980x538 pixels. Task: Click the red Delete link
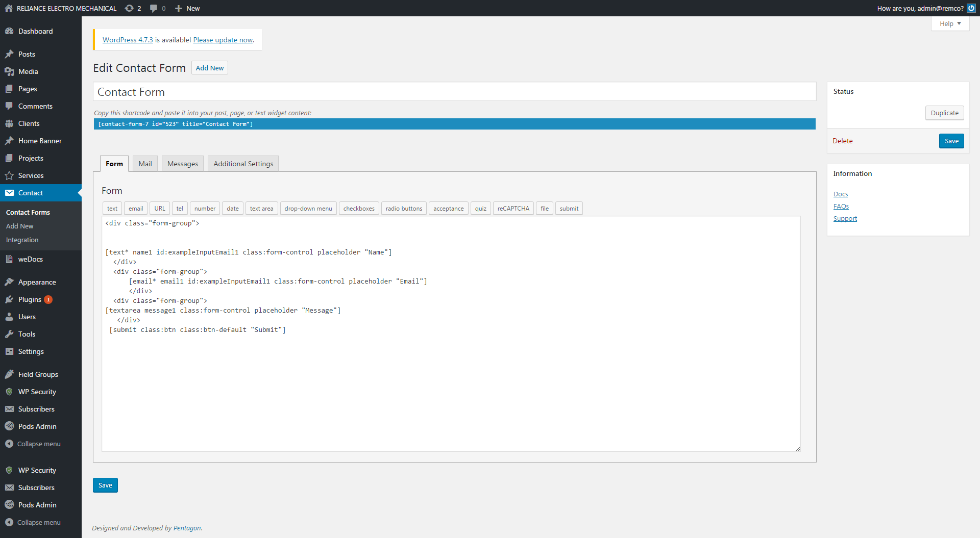point(843,141)
